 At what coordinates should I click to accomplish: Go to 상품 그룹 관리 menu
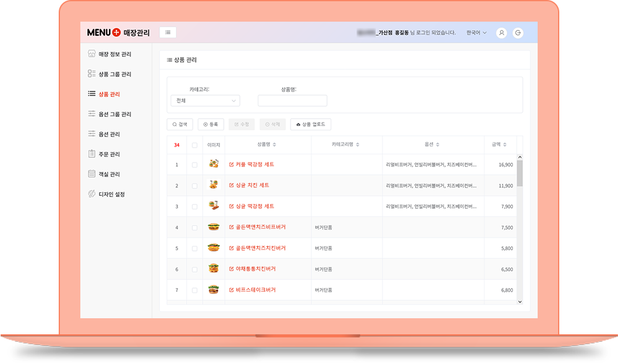click(x=114, y=74)
